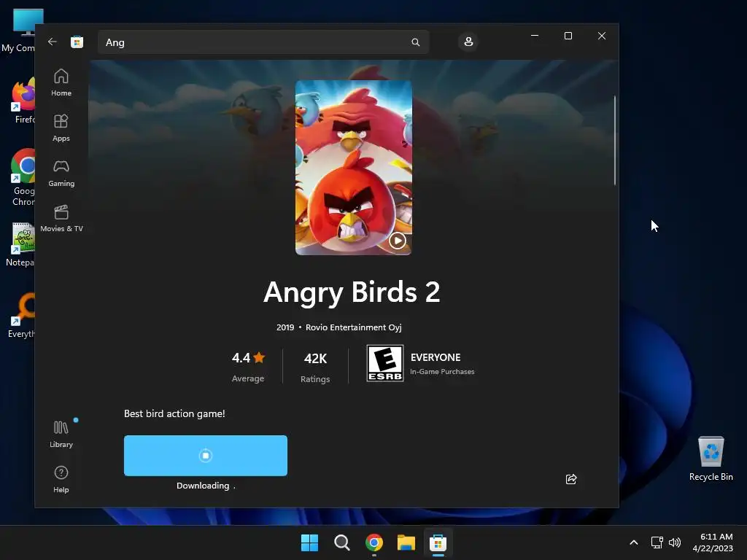Click the Microsoft Store logo icon

coord(77,42)
